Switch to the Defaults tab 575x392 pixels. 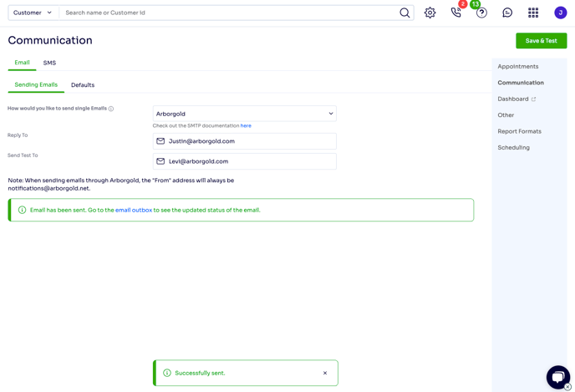(83, 84)
